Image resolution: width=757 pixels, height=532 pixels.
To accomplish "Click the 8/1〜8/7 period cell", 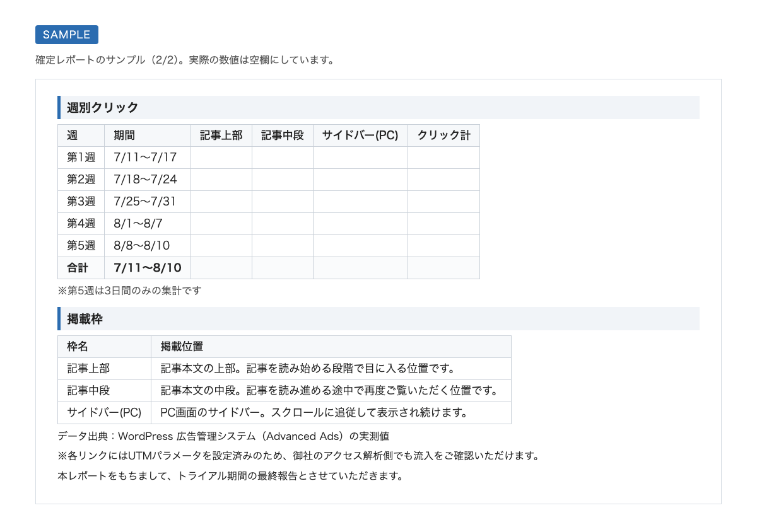I will pyautogui.click(x=148, y=224).
